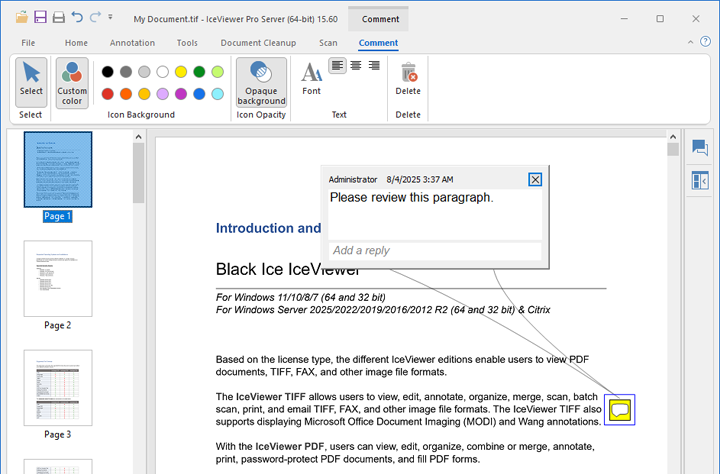720x474 pixels.
Task: Activate the Select arrow tool
Action: click(31, 81)
